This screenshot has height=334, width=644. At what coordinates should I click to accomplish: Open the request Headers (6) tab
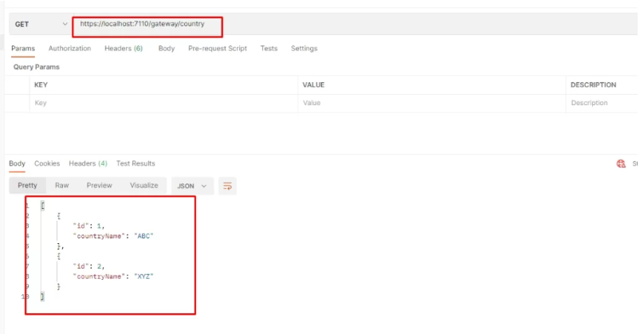[124, 49]
